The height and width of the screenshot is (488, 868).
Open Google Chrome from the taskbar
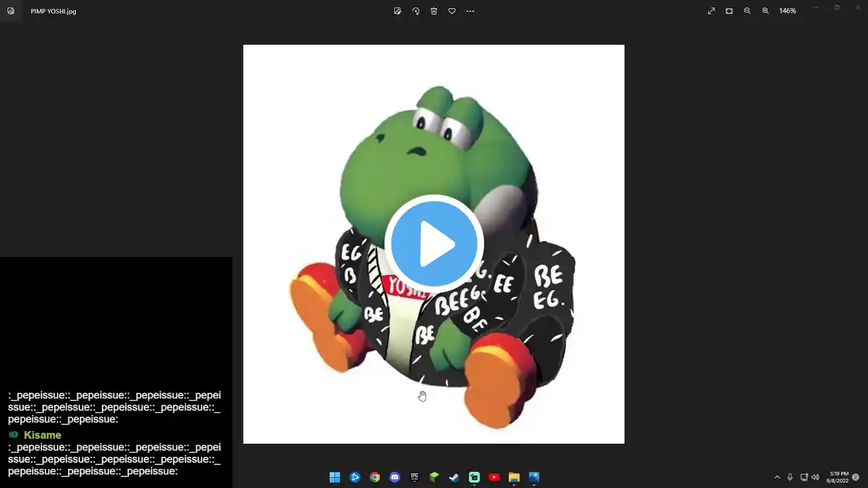[374, 477]
